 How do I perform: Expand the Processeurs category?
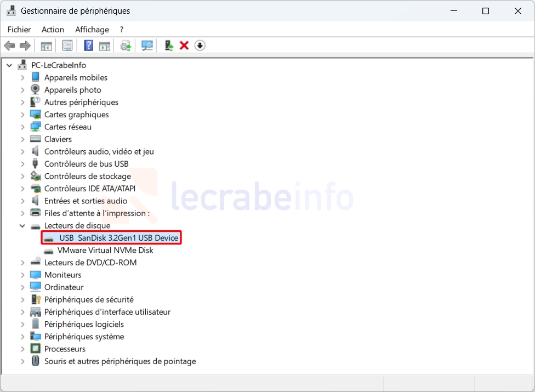(22, 349)
